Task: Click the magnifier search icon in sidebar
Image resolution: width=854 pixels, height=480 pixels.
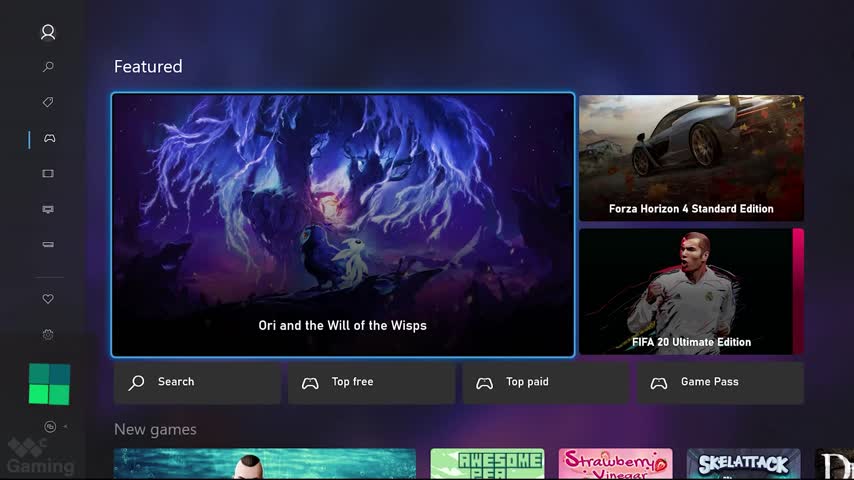Action: [48, 67]
